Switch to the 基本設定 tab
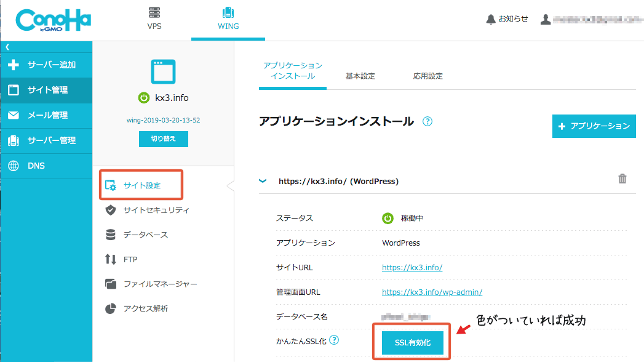The width and height of the screenshot is (644, 362). click(360, 76)
